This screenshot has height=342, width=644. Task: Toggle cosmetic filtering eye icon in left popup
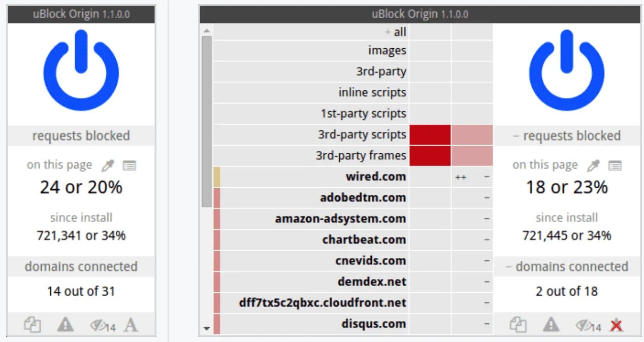coord(102,326)
